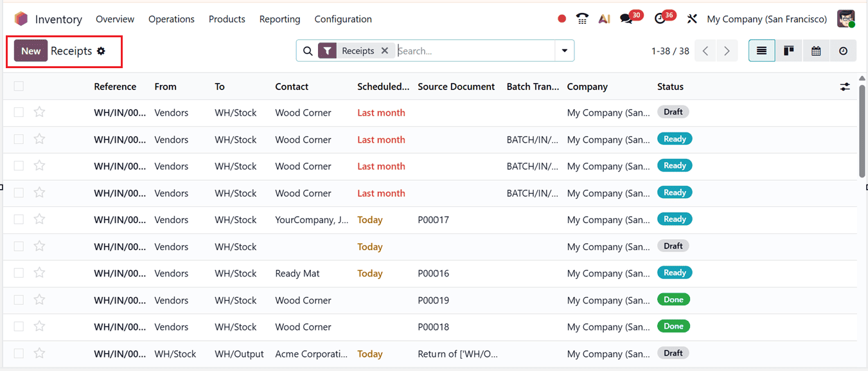The height and width of the screenshot is (371, 868).
Task: Open the developer tools icon
Action: click(692, 19)
